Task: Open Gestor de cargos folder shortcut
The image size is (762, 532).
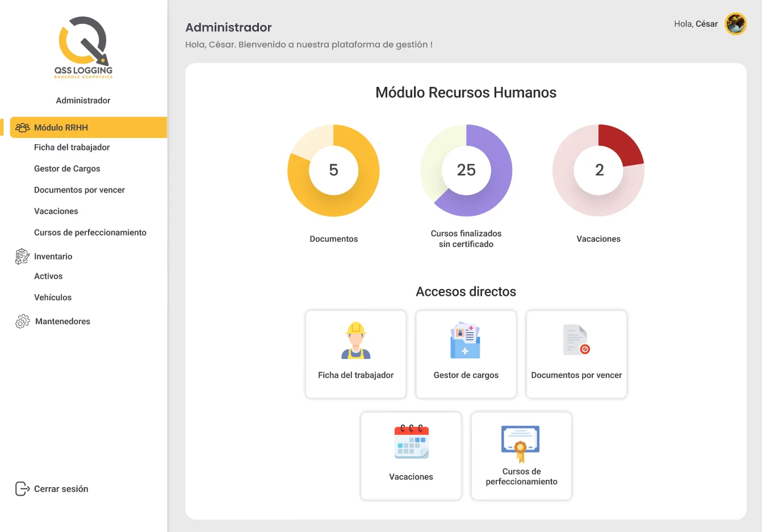Action: (x=466, y=354)
